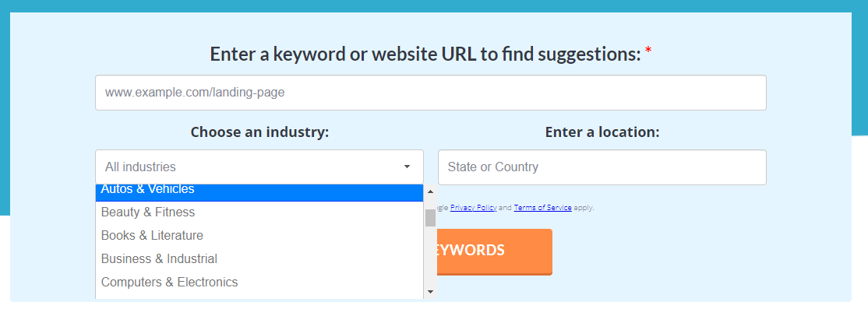The width and height of the screenshot is (868, 330).
Task: Open the Privacy Policy link
Action: (473, 208)
